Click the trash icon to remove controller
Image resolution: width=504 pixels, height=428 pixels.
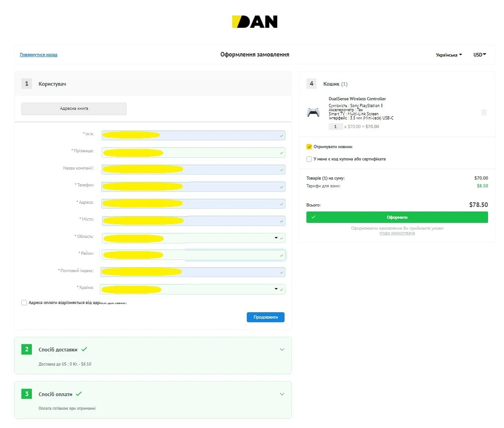pyautogui.click(x=484, y=113)
